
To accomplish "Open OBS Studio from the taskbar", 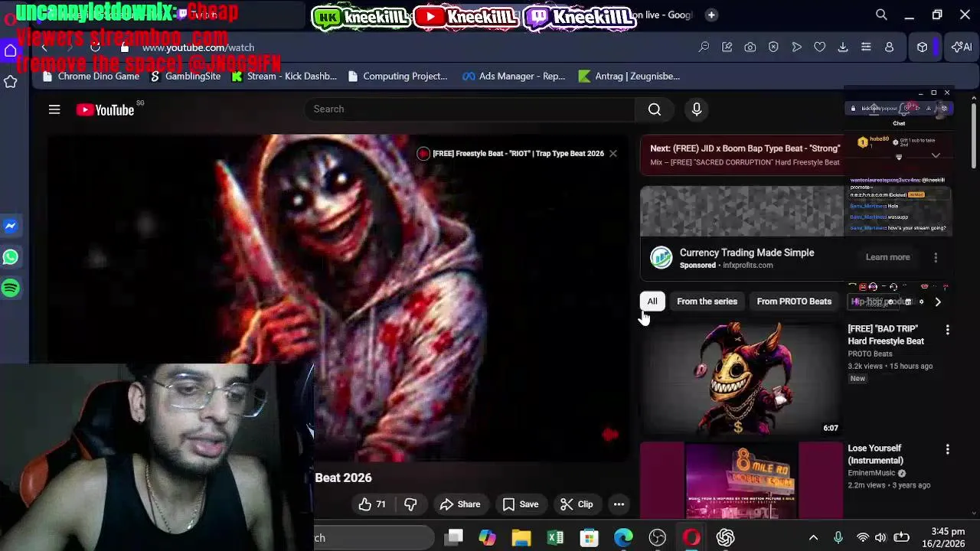I will [x=657, y=538].
